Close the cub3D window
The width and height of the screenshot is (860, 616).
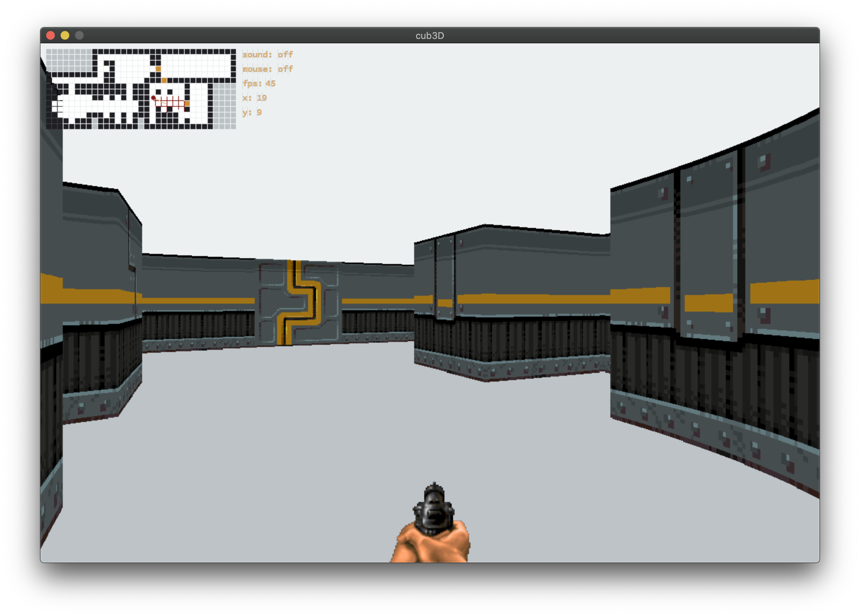(51, 36)
